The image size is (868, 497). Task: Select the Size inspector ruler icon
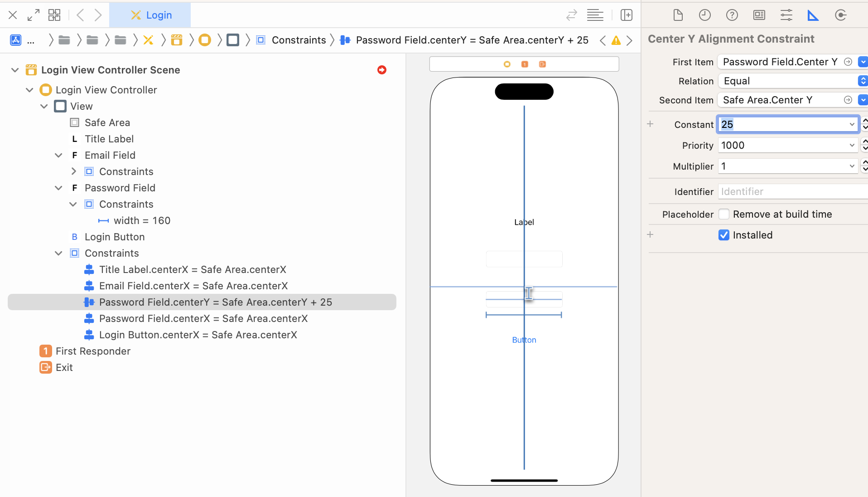click(813, 15)
